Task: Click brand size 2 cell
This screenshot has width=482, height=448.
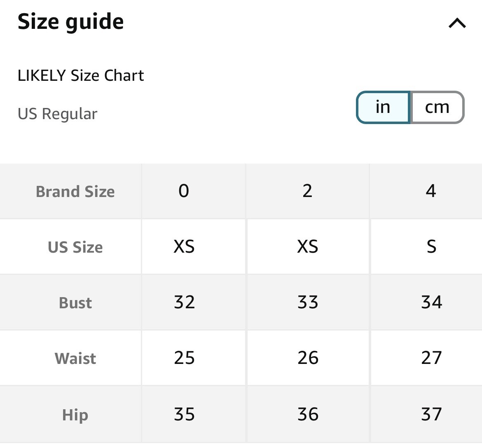Action: (x=307, y=191)
